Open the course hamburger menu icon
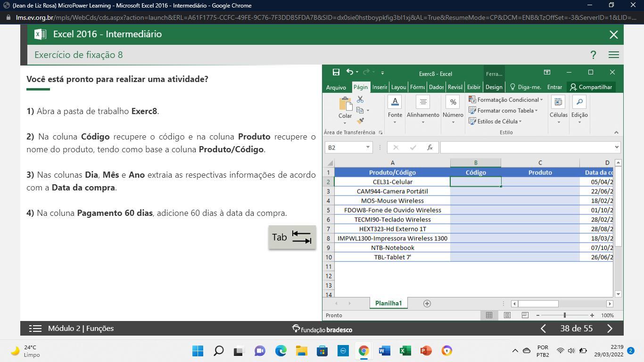Image resolution: width=644 pixels, height=362 pixels. point(613,55)
